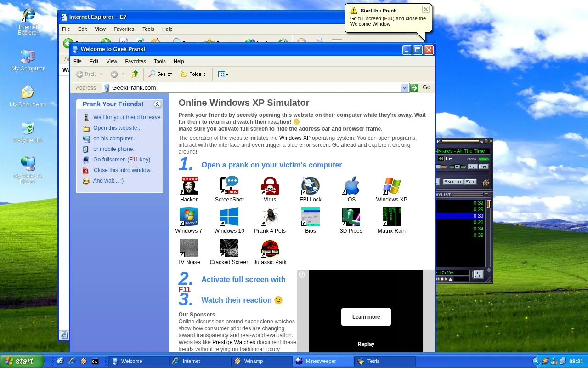Click 'Close this intro window' sidebar link
Image resolution: width=588 pixels, height=368 pixels.
pos(123,170)
